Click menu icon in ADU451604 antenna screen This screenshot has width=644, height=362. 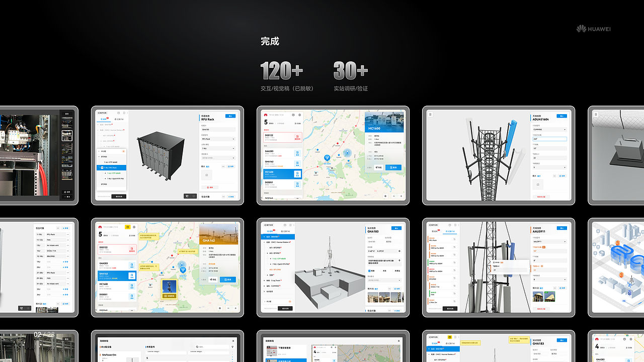[430, 114]
